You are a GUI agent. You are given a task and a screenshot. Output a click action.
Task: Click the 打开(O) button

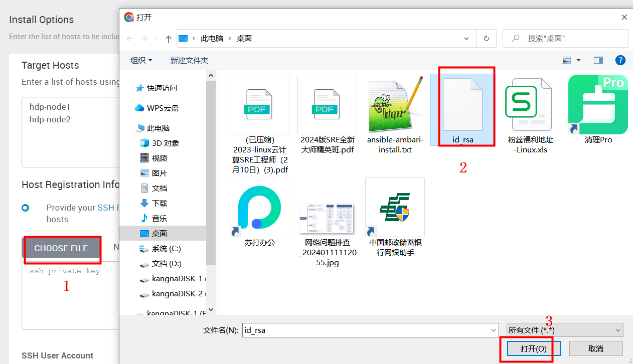(534, 348)
